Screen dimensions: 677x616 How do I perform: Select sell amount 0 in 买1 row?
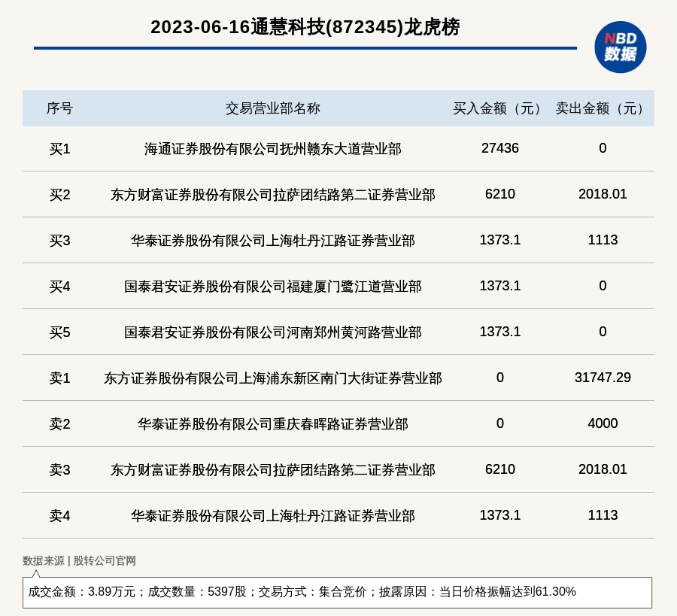click(603, 148)
